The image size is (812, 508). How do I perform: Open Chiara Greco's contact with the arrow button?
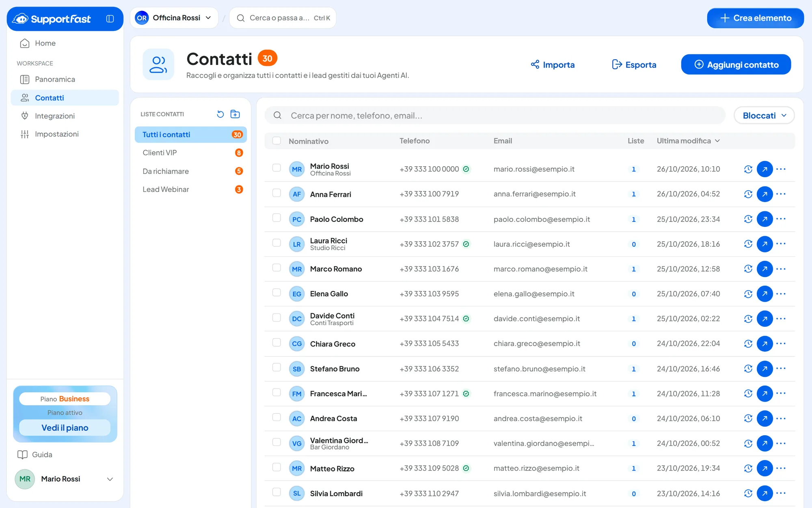click(764, 344)
